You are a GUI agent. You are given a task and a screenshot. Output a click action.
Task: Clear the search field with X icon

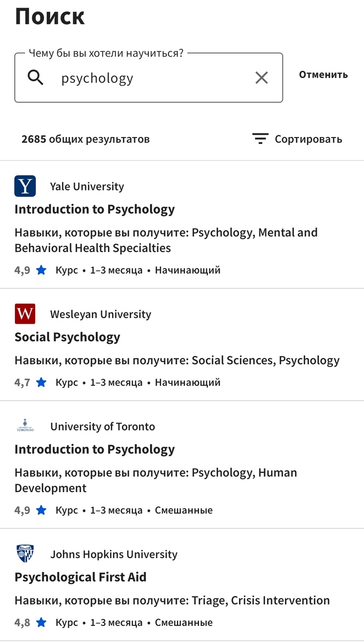click(261, 78)
